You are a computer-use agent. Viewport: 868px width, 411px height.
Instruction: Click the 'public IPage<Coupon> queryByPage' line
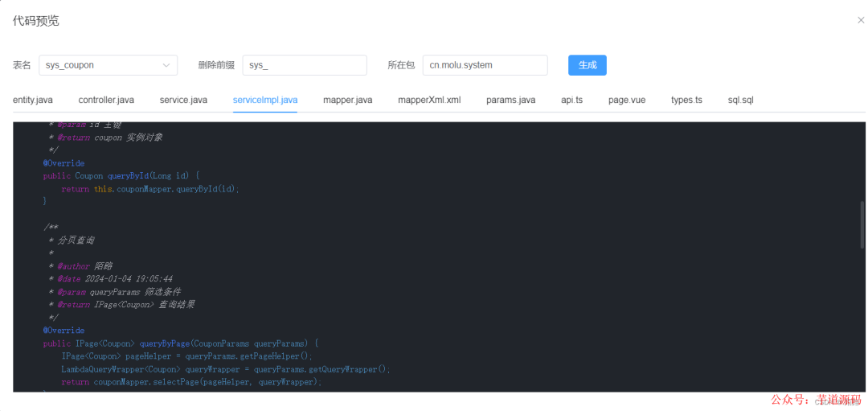click(x=181, y=343)
